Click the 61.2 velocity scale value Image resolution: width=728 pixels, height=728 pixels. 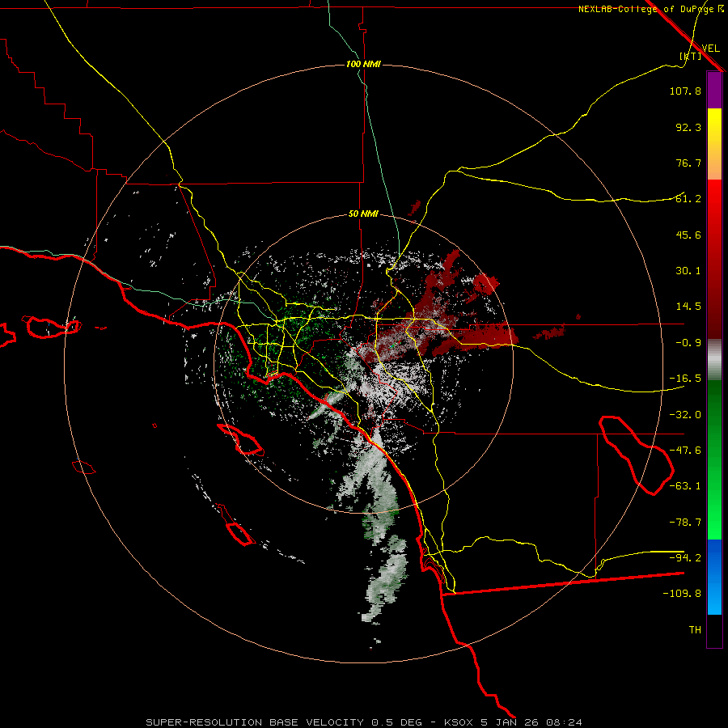[x=688, y=199]
